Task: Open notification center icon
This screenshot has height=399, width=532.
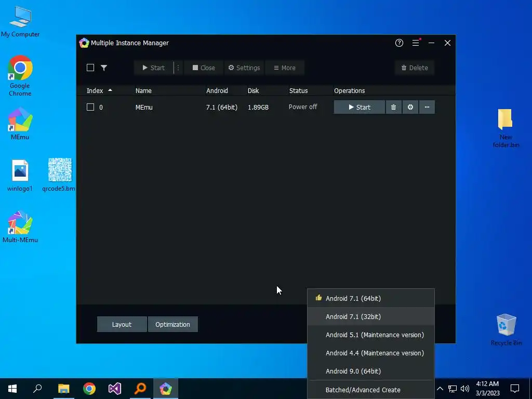Action: tap(515, 389)
